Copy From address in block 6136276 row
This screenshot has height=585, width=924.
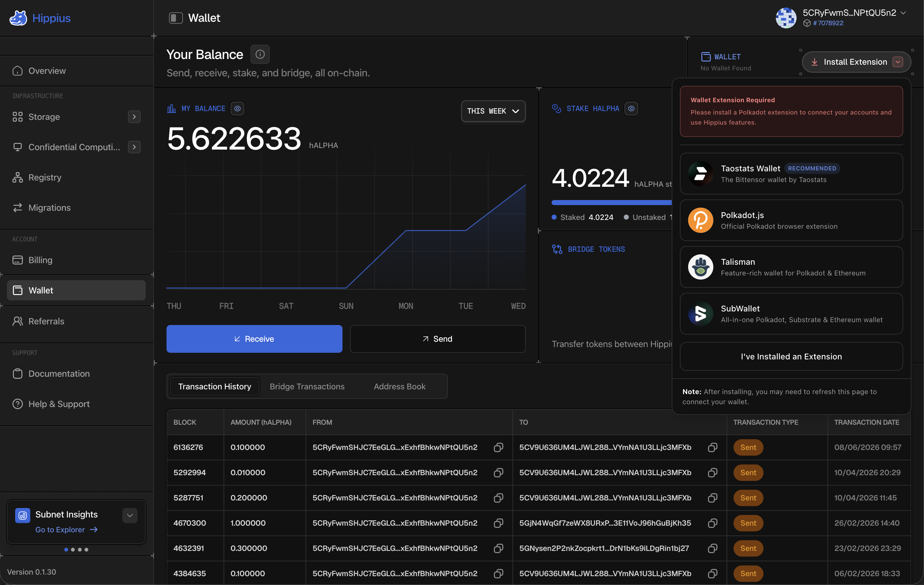click(498, 447)
